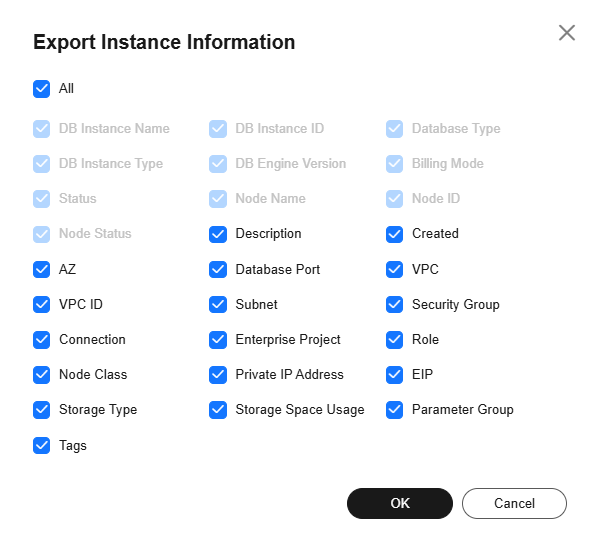Toggle the Node Class checkbox

click(41, 375)
